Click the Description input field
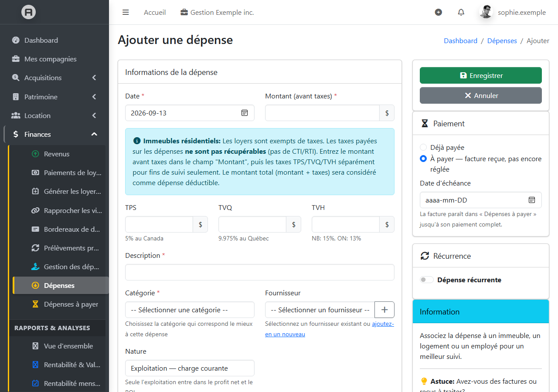Viewport: 558px width, 392px height. 260,272
